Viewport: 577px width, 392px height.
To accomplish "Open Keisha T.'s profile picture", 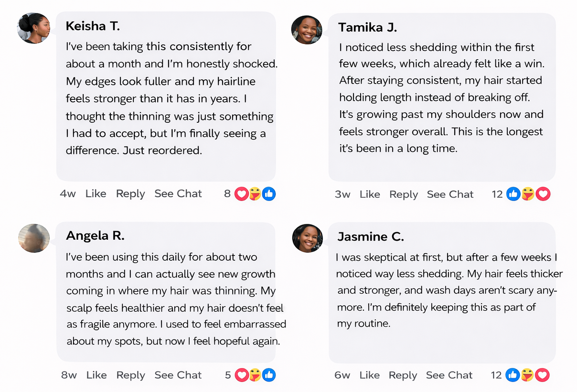I will point(33,29).
